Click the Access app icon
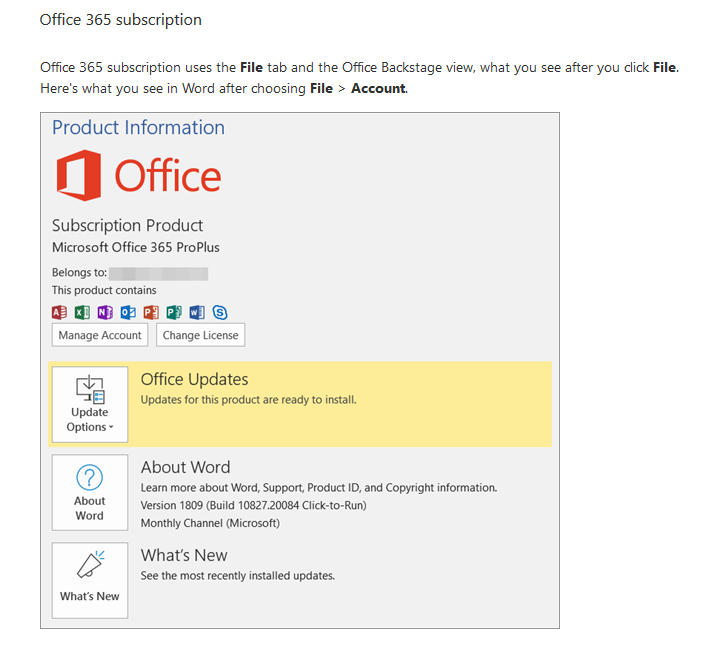Viewport: 725px width, 646px height. tap(59, 313)
